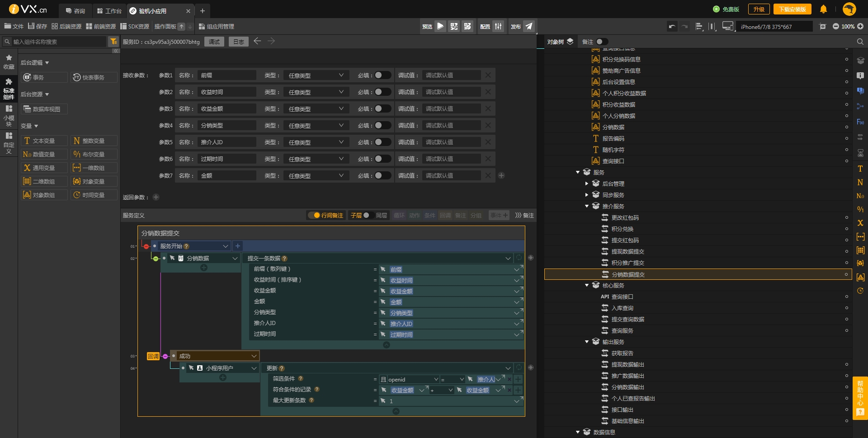Image resolution: width=868 pixels, height=438 pixels.
Task: Click 保存 save in toolbar
Action: click(x=38, y=26)
